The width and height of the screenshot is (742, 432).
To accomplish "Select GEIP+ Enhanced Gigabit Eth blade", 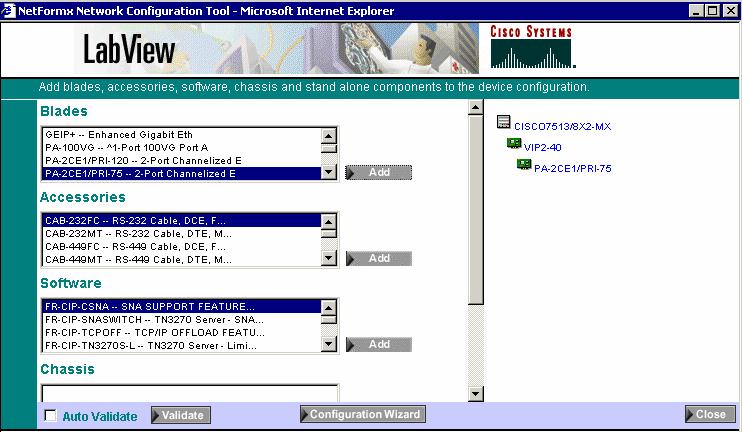I will [x=182, y=135].
